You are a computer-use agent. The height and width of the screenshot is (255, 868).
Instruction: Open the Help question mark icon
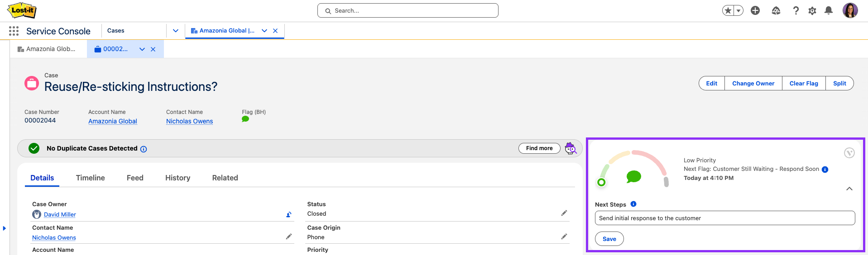point(796,10)
